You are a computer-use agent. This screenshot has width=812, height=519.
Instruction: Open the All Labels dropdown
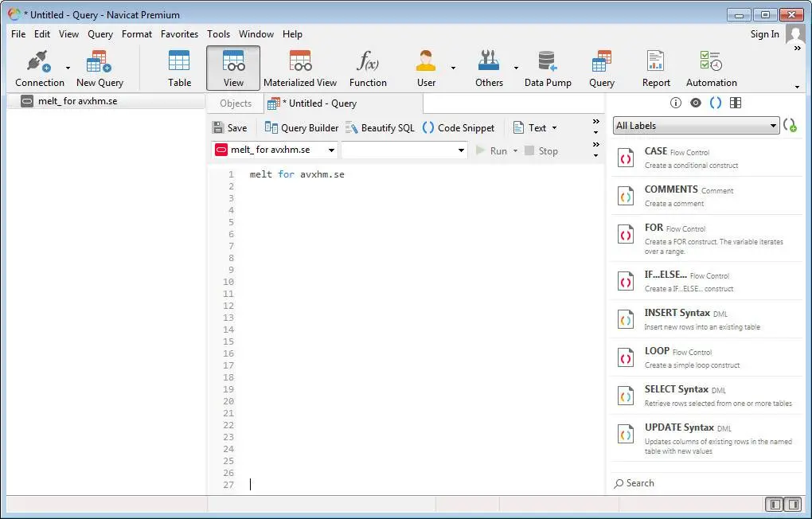[x=696, y=125]
